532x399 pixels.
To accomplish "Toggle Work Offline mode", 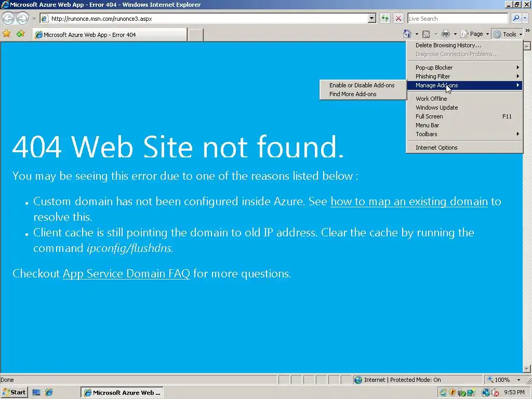I will [464, 99].
